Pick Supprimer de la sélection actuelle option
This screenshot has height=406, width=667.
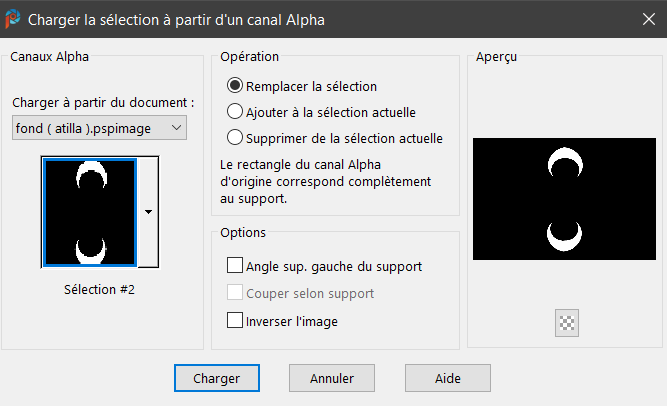pyautogui.click(x=236, y=138)
